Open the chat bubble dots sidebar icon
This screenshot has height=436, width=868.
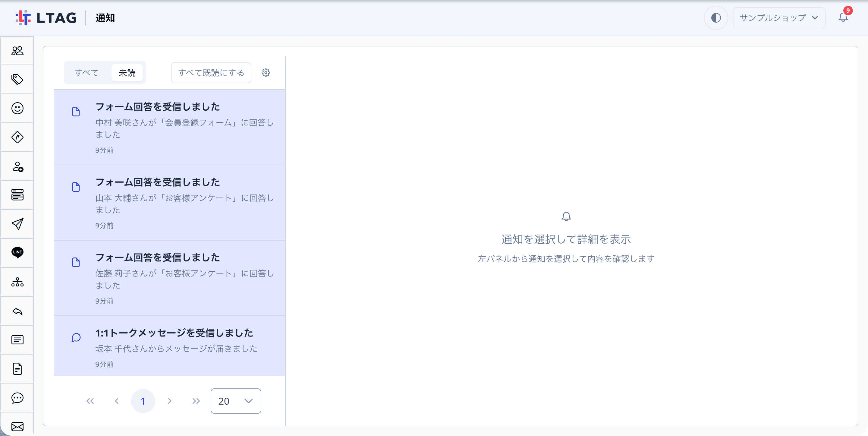(x=17, y=398)
